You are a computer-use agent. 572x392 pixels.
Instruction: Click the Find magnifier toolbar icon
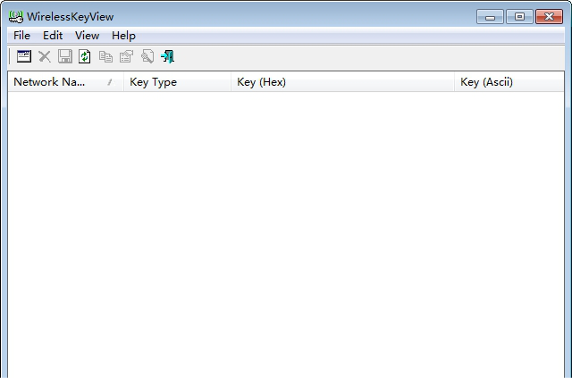point(147,56)
